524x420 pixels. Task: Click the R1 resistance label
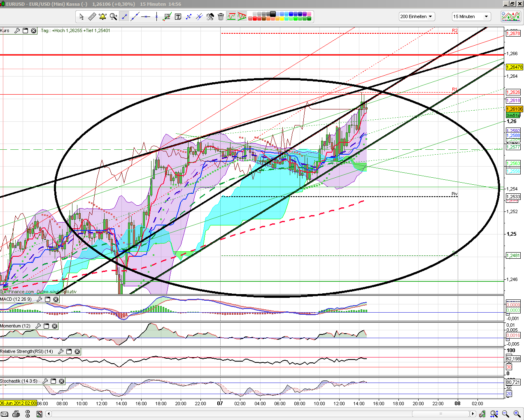pos(454,89)
